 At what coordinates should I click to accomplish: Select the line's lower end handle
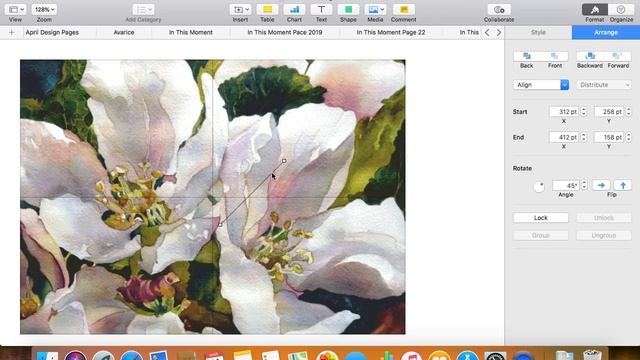(x=220, y=224)
